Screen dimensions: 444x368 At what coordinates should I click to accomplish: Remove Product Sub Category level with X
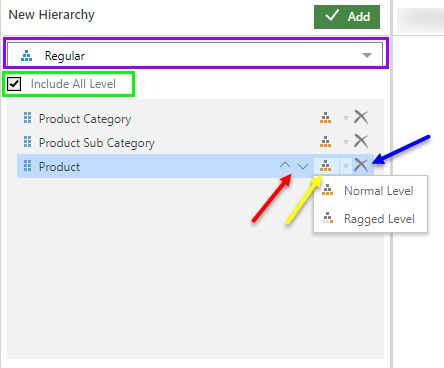tap(361, 141)
